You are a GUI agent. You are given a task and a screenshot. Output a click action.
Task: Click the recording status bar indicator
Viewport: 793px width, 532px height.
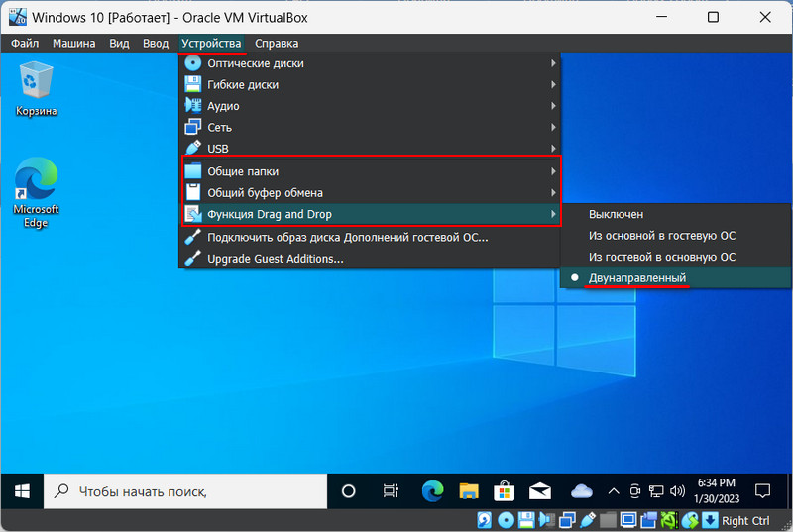[649, 520]
